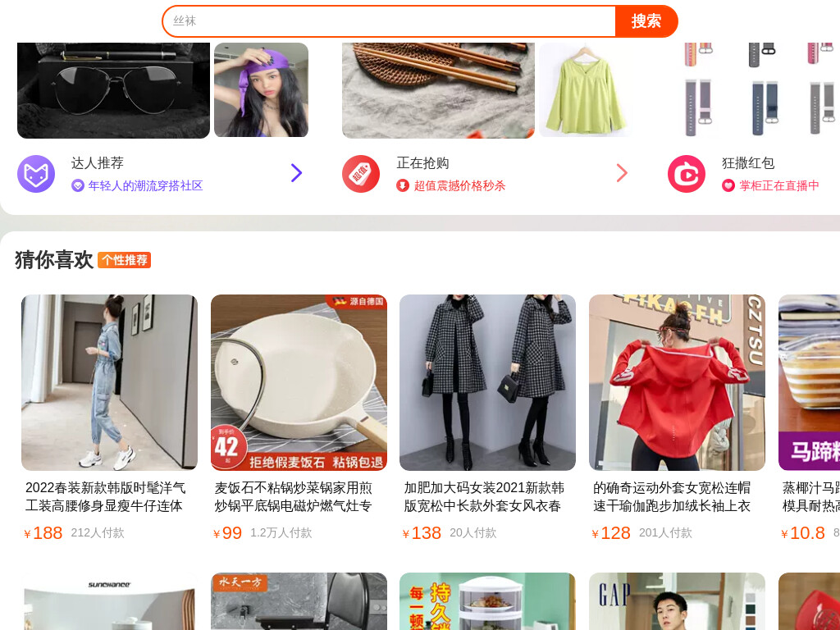Select the 个性推荐 orange tag
This screenshot has height=630, width=840.
[x=125, y=260]
